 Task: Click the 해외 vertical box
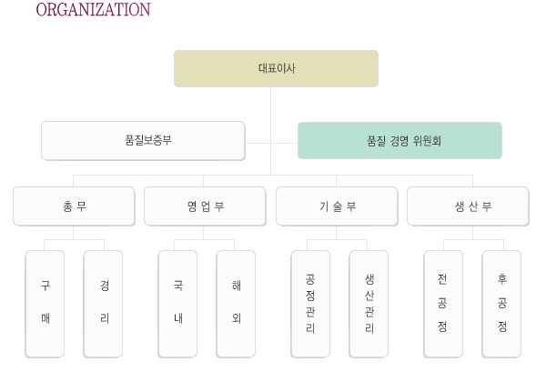[236, 304]
